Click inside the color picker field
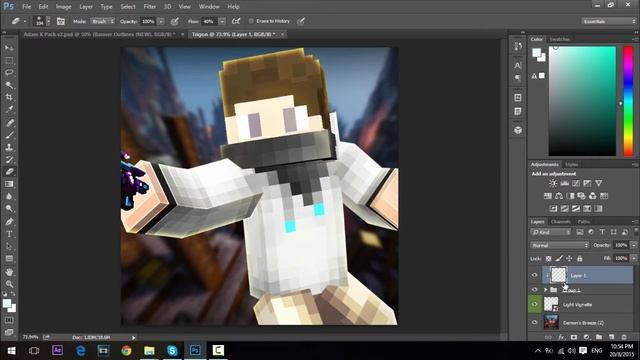 (582, 101)
